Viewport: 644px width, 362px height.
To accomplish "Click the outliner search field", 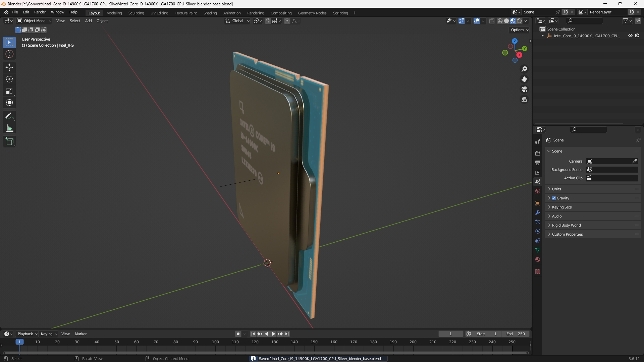I will pyautogui.click(x=584, y=21).
